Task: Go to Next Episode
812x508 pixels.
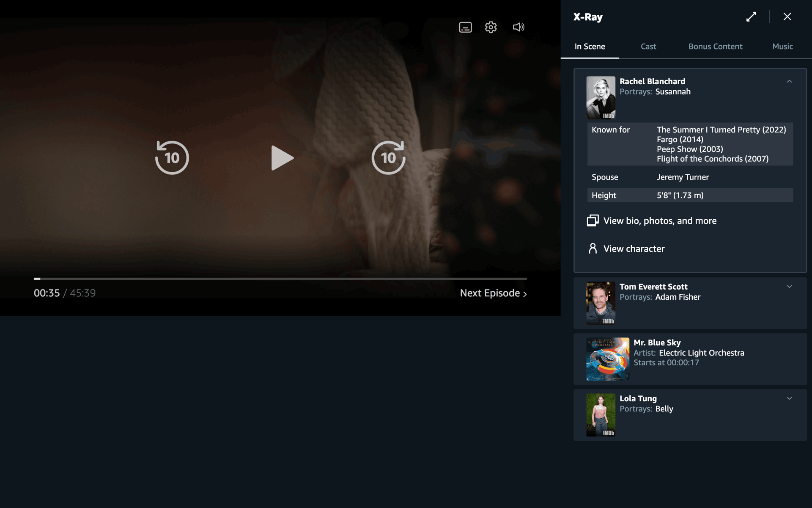Action: tap(493, 293)
